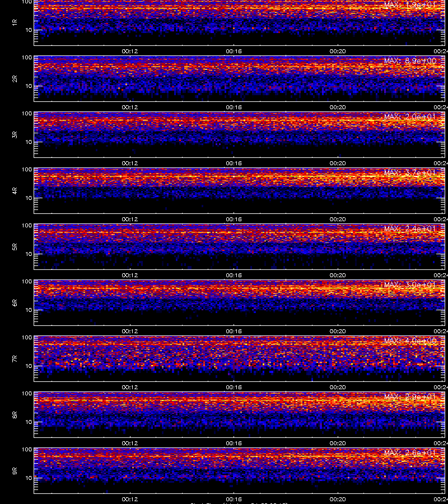Click 00:16 time label below 9R panel

pyautogui.click(x=234, y=499)
